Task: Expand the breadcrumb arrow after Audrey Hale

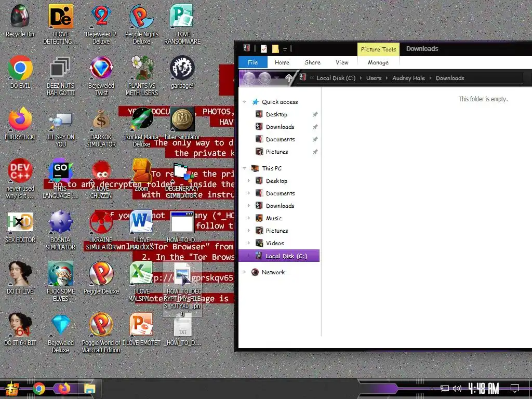Action: [x=430, y=78]
